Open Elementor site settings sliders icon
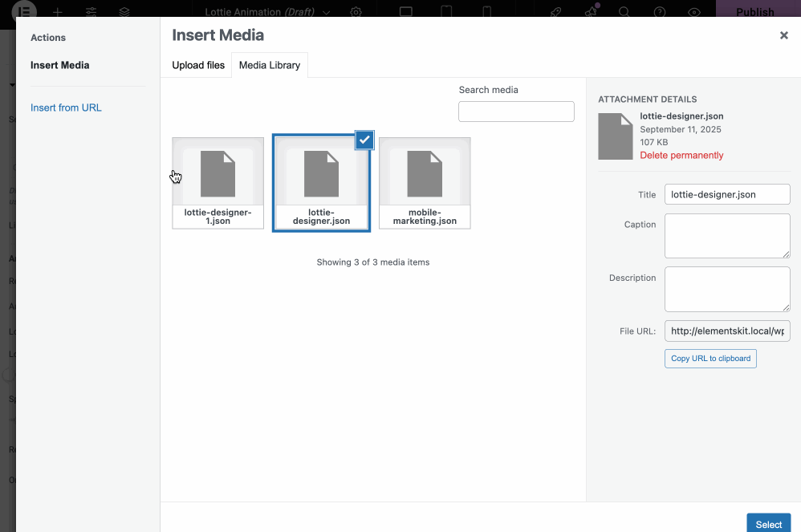801x532 pixels. pyautogui.click(x=91, y=11)
